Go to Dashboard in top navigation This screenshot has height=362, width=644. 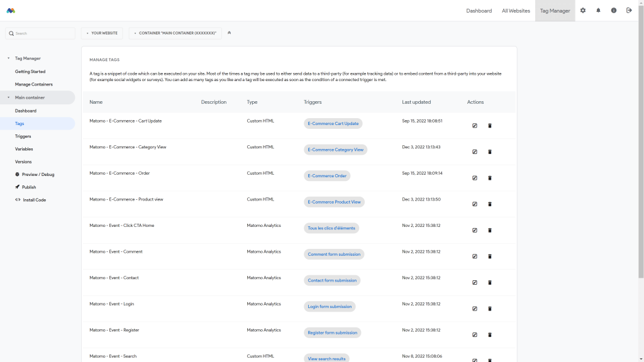[x=479, y=11]
